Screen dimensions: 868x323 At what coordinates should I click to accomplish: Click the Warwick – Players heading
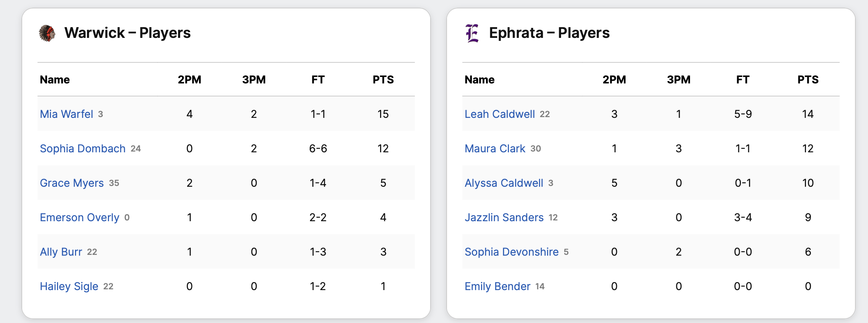click(x=127, y=33)
